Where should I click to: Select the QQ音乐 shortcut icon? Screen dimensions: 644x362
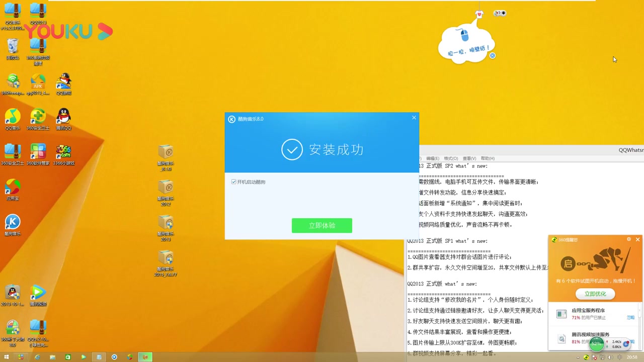pos(13,119)
